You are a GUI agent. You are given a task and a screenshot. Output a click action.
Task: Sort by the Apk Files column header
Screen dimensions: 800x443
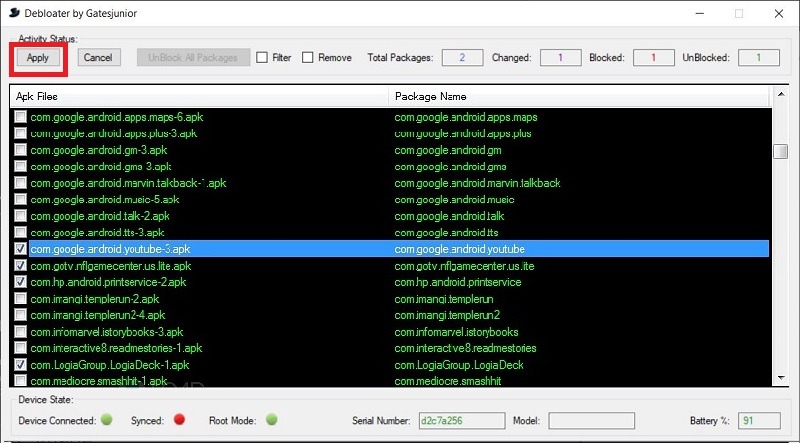click(x=198, y=96)
